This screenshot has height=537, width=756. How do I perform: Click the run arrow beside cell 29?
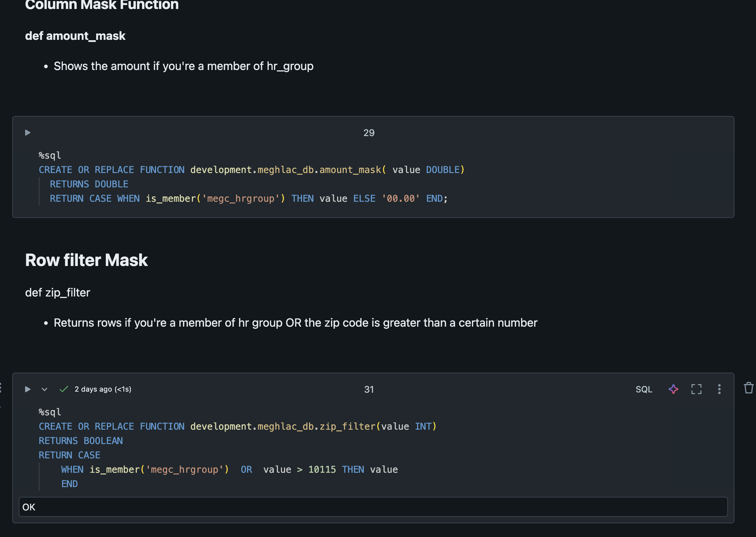[x=27, y=132]
